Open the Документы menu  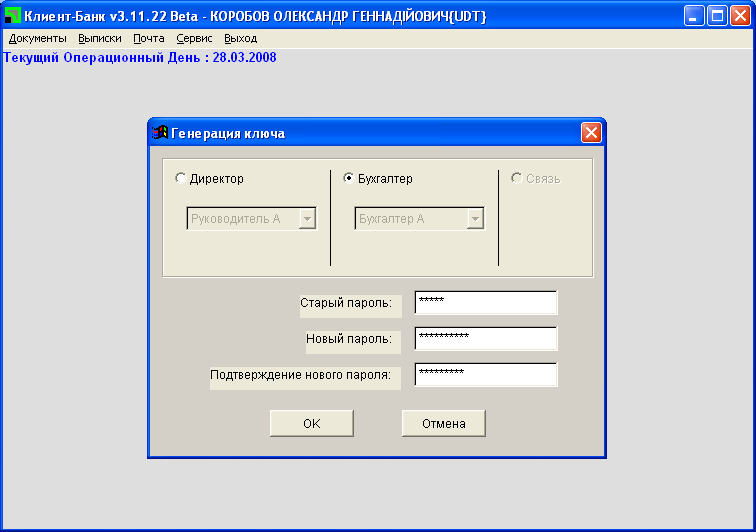pyautogui.click(x=38, y=39)
